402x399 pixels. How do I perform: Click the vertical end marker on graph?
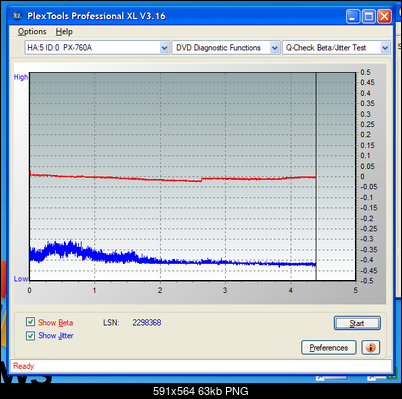pos(316,177)
